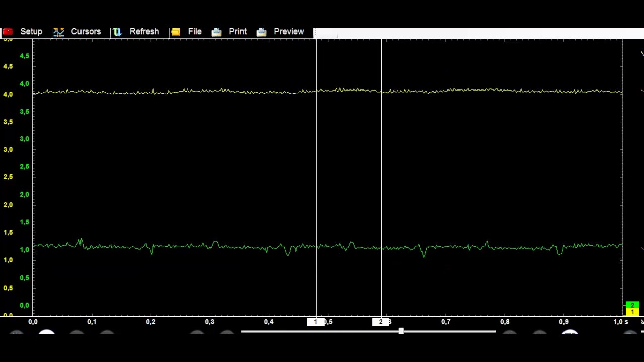The image size is (644, 362).
Task: Click the Print text button
Action: 238,31
